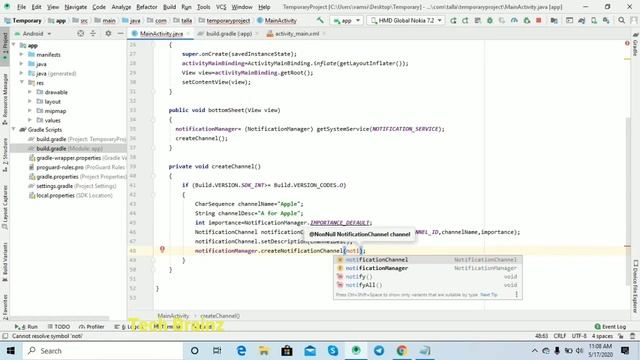This screenshot has width=640, height=360.
Task: Open the Profiler tool window button
Action: [x=91, y=327]
